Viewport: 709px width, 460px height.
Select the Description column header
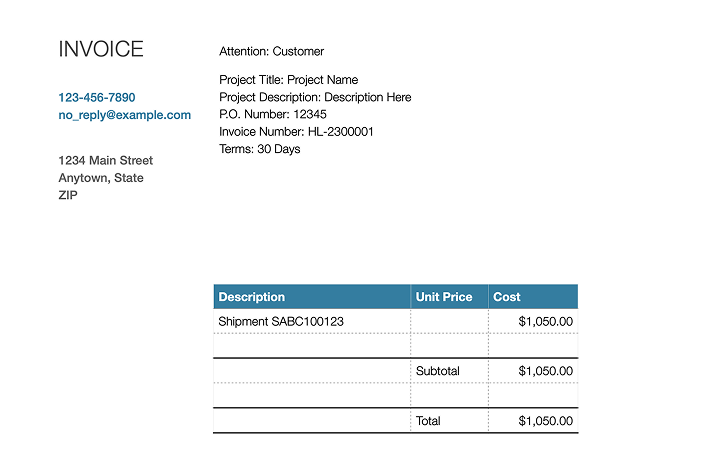coord(252,297)
